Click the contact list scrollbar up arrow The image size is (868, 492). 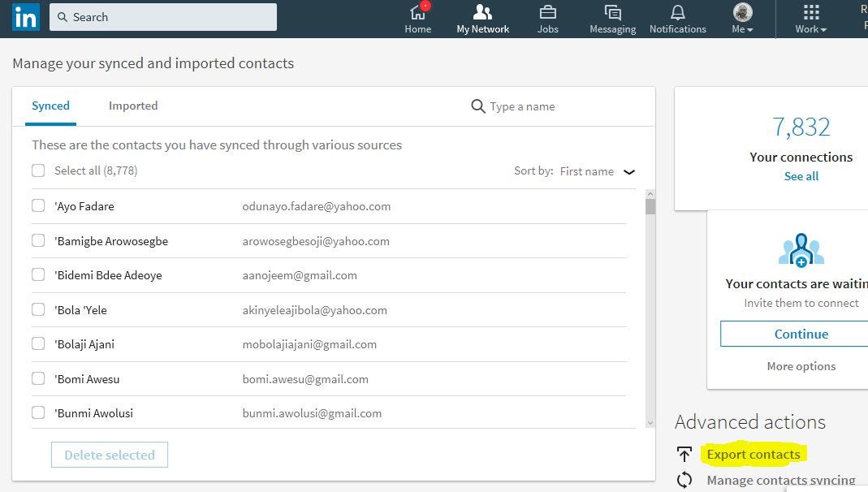(650, 194)
